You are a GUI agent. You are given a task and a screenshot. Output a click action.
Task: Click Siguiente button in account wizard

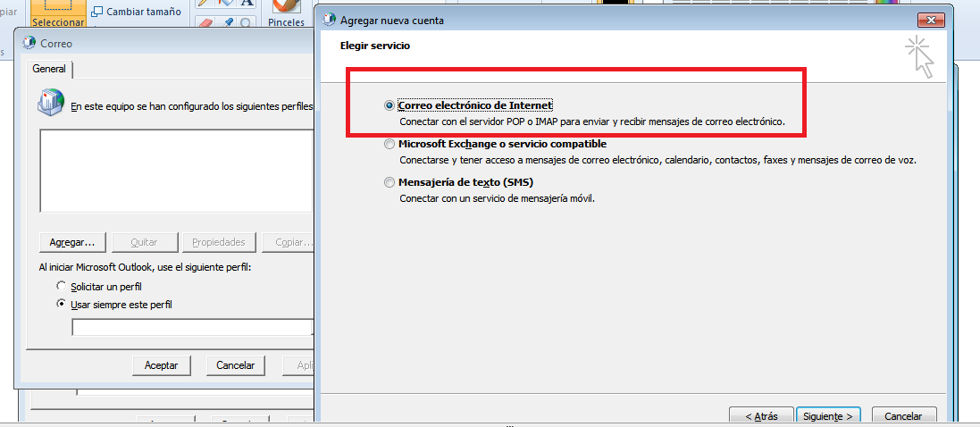point(828,415)
